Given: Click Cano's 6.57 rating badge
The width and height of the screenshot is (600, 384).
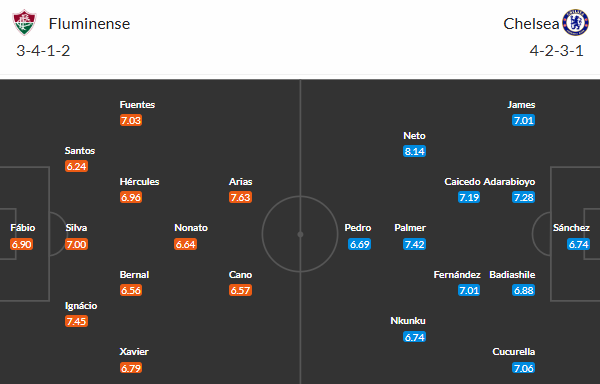Looking at the screenshot, I should 240,290.
